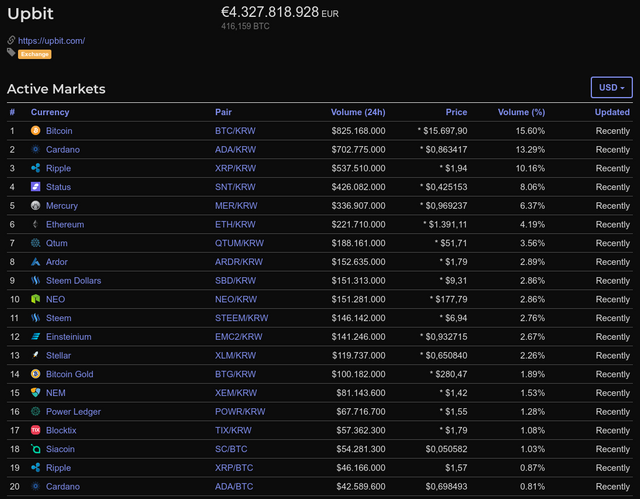This screenshot has height=499, width=640.
Task: Select the Ethereum price $1.391,11
Action: (x=448, y=224)
